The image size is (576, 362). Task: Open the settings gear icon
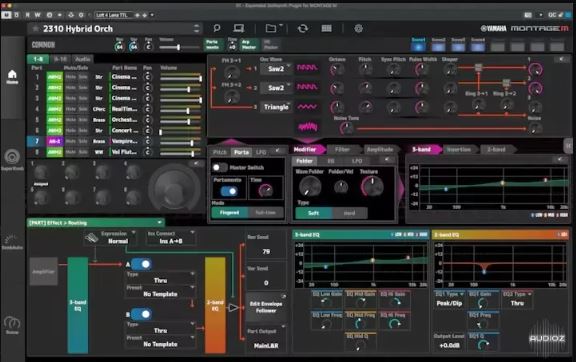(x=359, y=28)
